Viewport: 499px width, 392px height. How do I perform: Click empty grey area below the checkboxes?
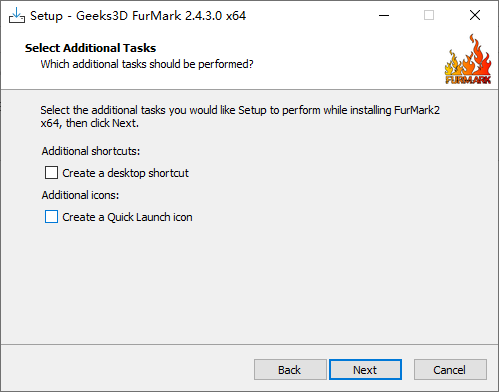[x=249, y=283]
